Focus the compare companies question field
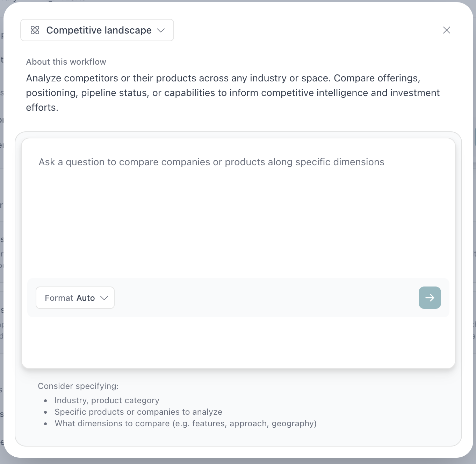Image resolution: width=476 pixels, height=464 pixels. pos(211,162)
